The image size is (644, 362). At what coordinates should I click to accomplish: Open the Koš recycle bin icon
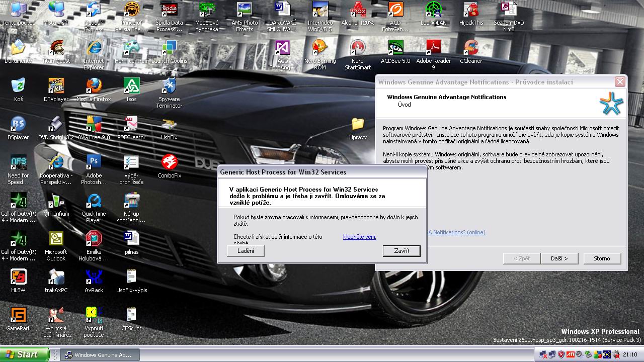(18, 86)
